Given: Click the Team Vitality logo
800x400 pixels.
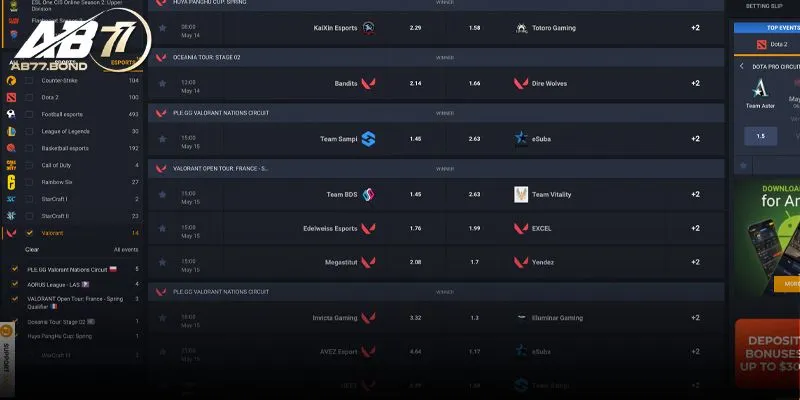Looking at the screenshot, I should 520,194.
